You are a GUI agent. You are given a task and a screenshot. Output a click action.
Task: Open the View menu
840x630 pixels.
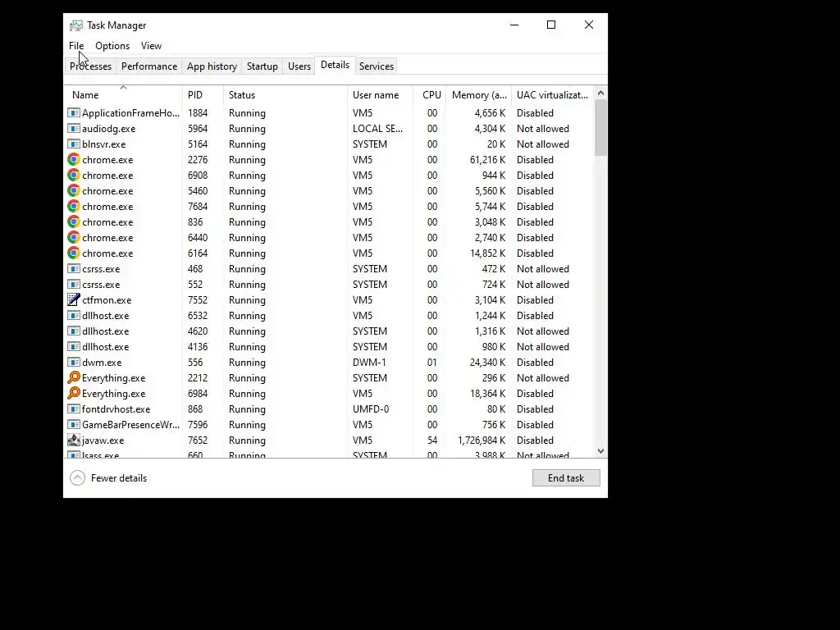pos(151,46)
